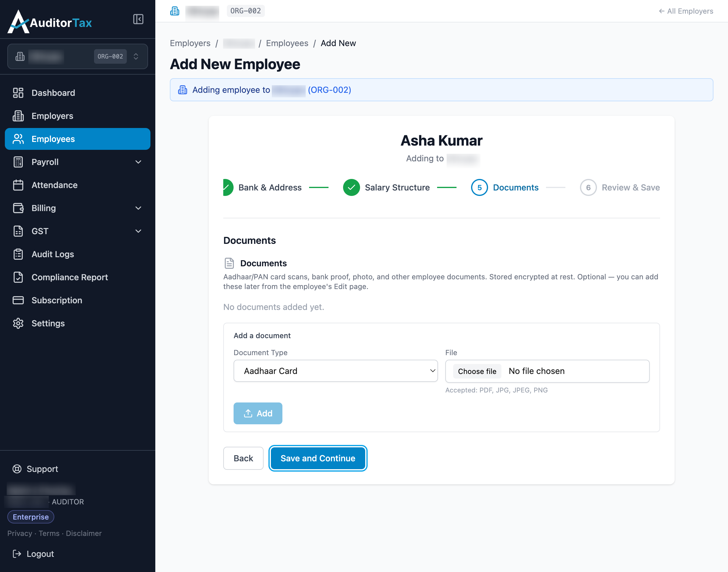This screenshot has height=572, width=728.
Task: Open the Disclaimer footer link
Action: click(x=84, y=533)
